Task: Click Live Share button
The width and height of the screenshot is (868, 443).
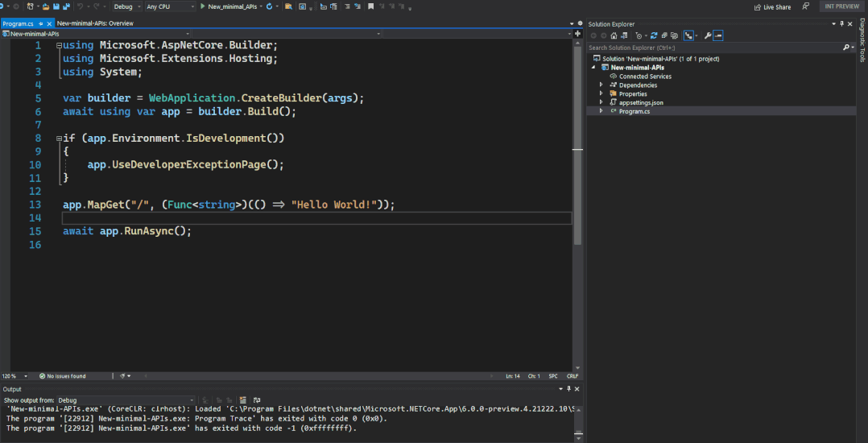Action: pyautogui.click(x=773, y=6)
